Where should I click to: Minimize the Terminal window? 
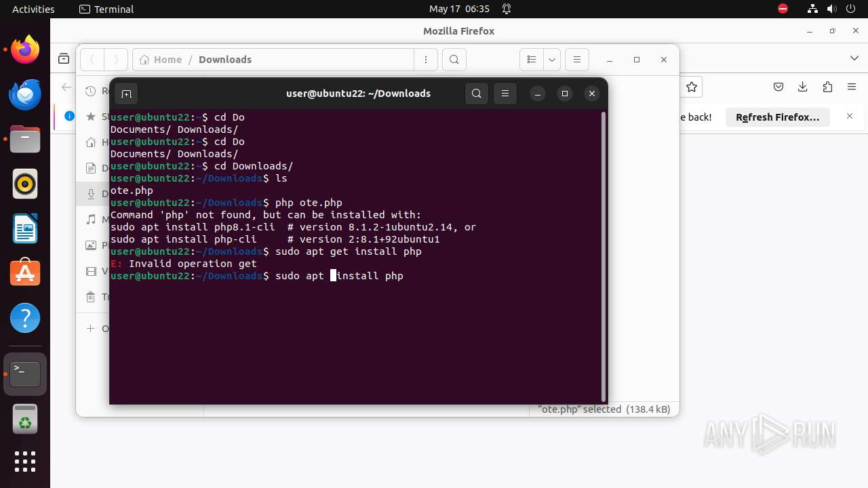pos(538,94)
